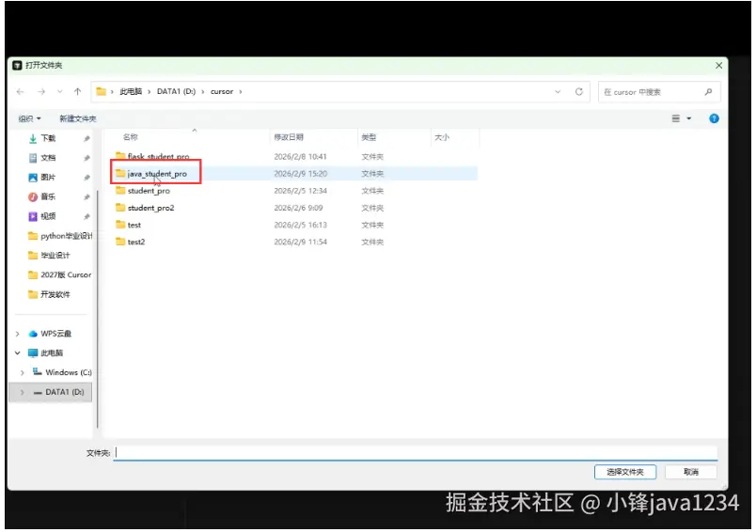Expand the WPS云盘 tree node

point(17,334)
